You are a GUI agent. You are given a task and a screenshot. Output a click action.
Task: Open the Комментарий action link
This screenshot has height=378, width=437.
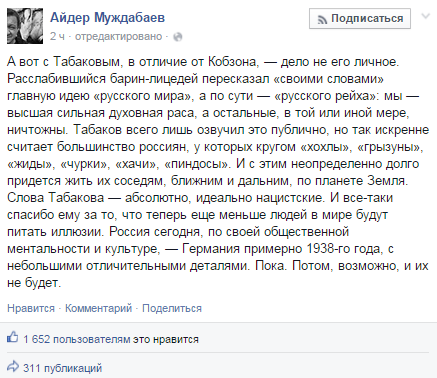98,308
